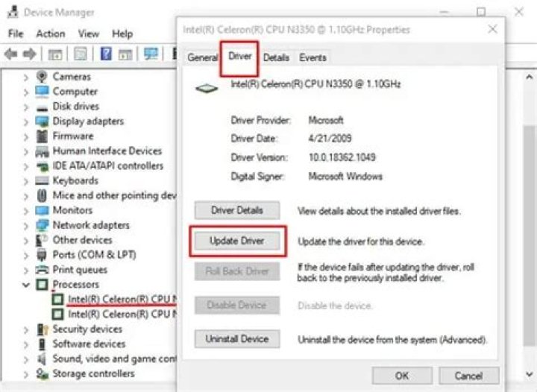The image size is (537, 392).
Task: Expand the Display adapters node
Action: click(x=26, y=121)
